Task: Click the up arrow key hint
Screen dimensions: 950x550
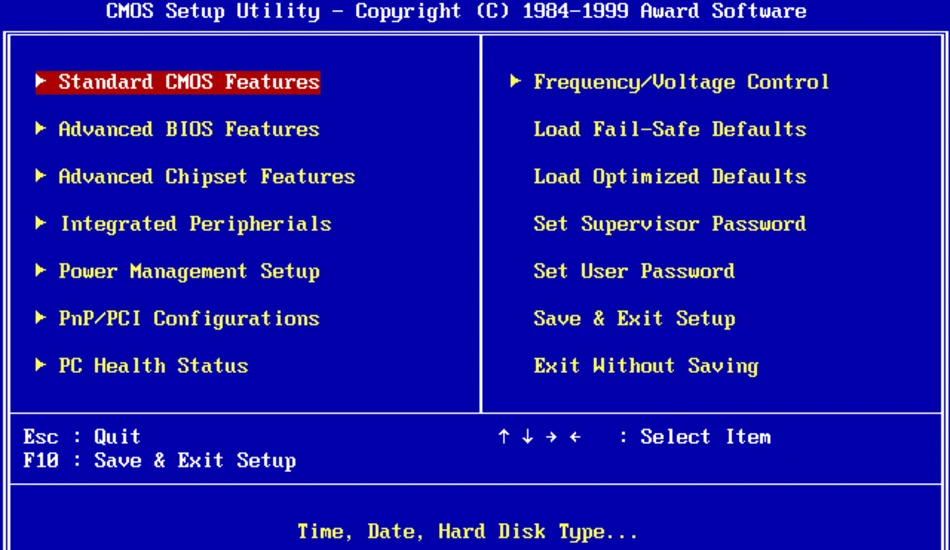Action: 503,436
